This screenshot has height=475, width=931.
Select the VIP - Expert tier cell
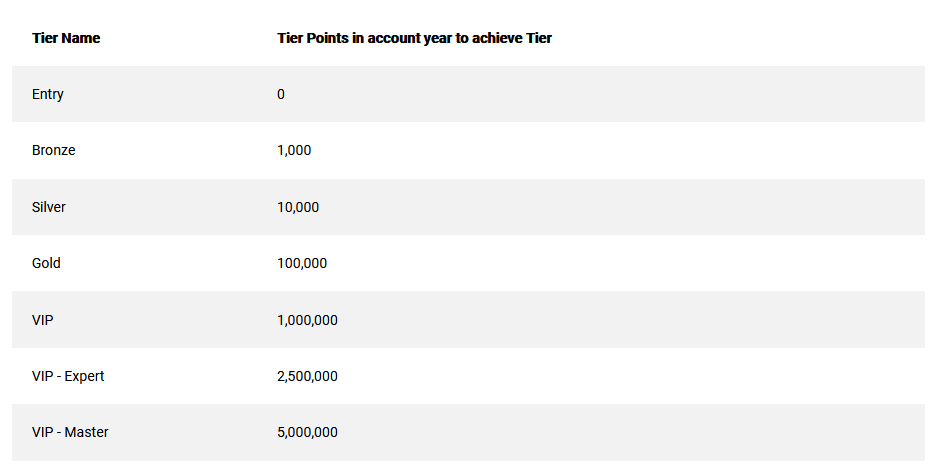click(68, 376)
